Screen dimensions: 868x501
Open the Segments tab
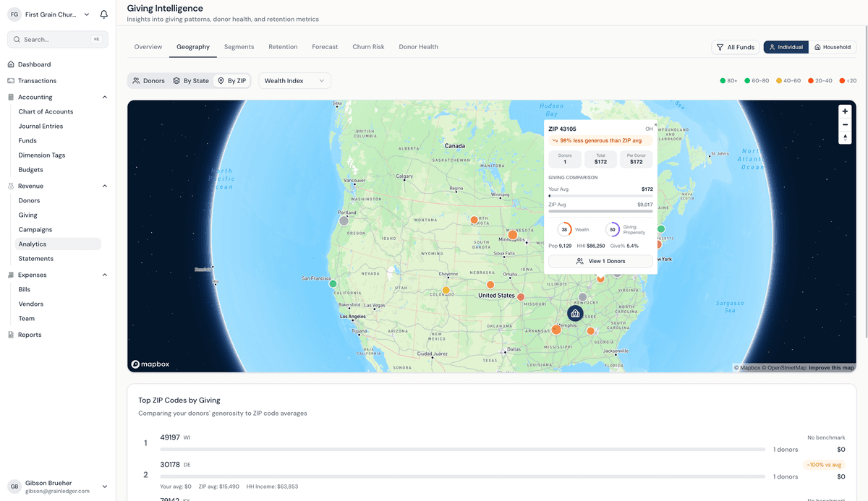tap(239, 47)
